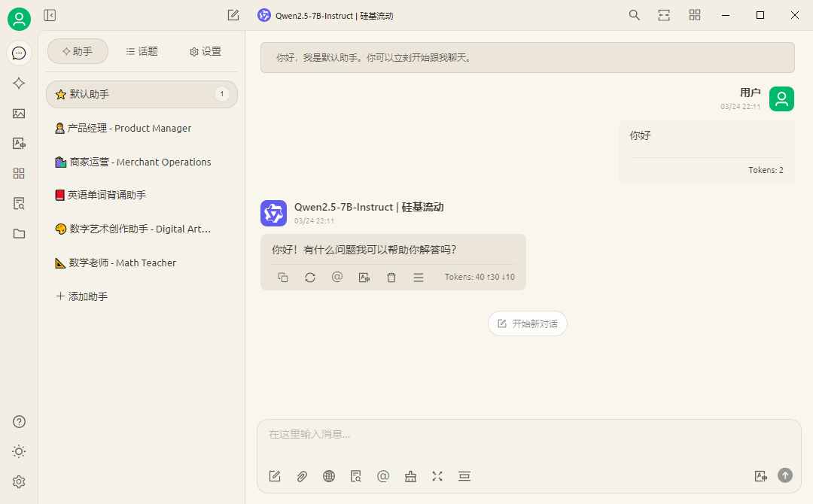This screenshot has height=504, width=813.
Task: Copy the assistant's reply
Action: [x=283, y=277]
